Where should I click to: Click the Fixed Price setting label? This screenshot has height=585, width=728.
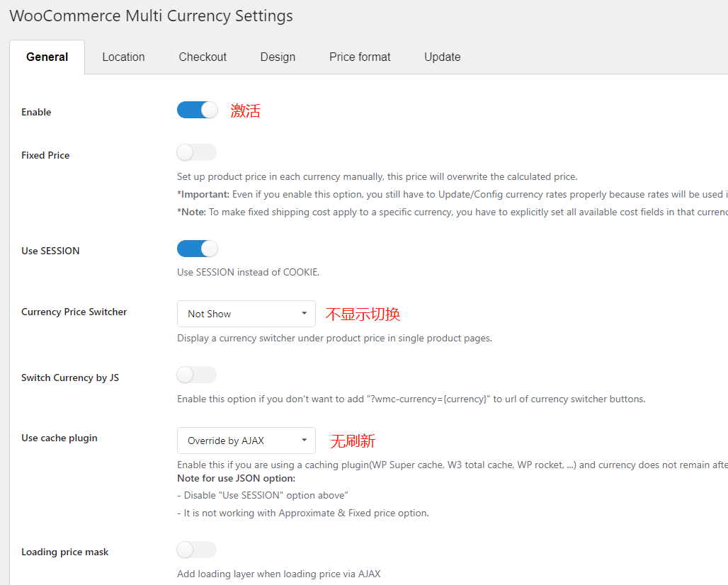[x=45, y=155]
